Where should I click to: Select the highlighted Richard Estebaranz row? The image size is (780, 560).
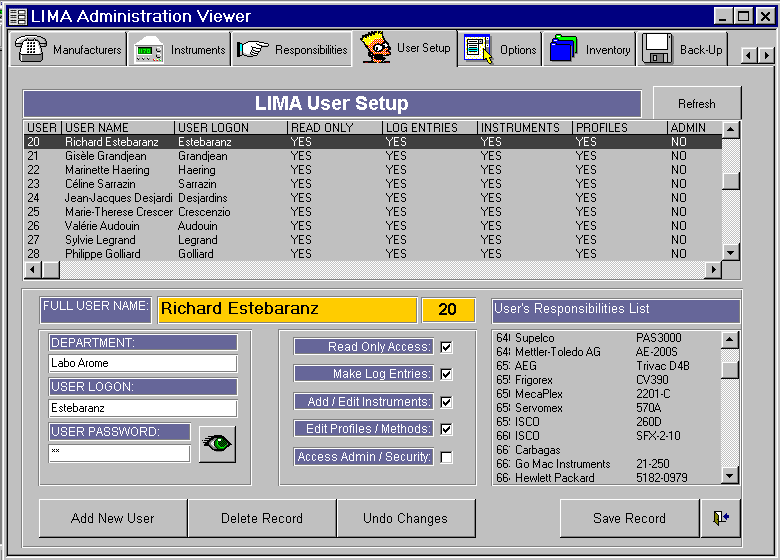click(373, 142)
